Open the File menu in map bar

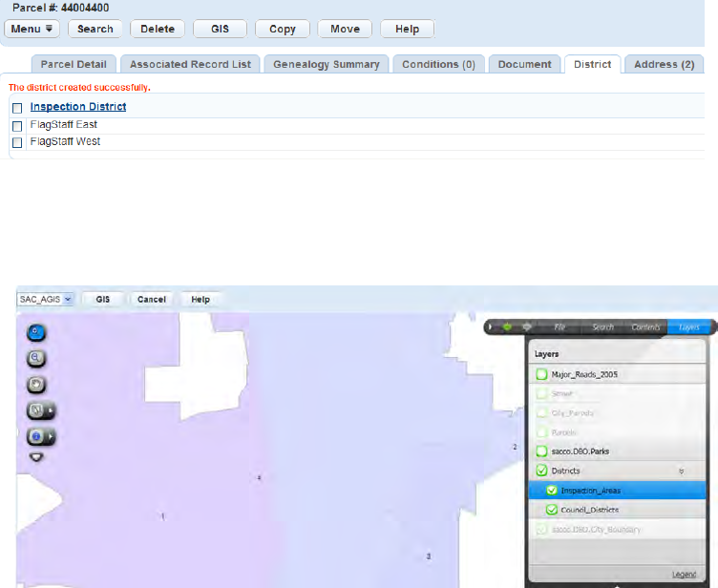[x=560, y=327]
